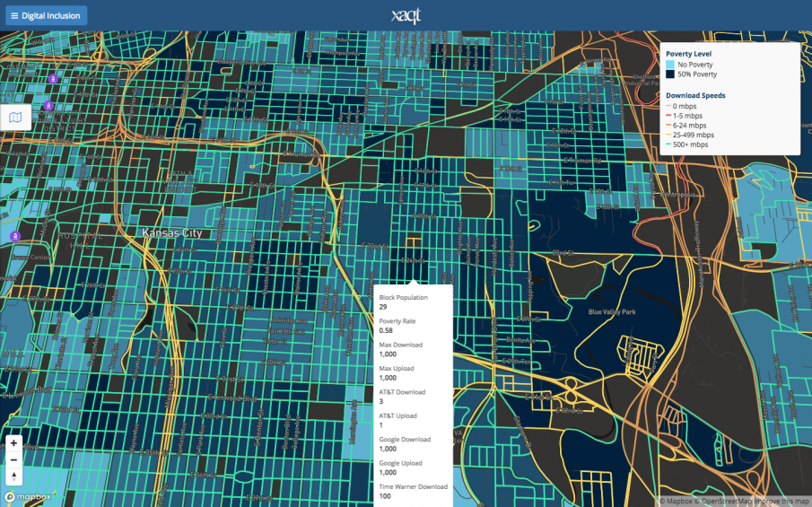This screenshot has width=812, height=507.
Task: Click the 0 mbps gray legend line
Action: 668,106
